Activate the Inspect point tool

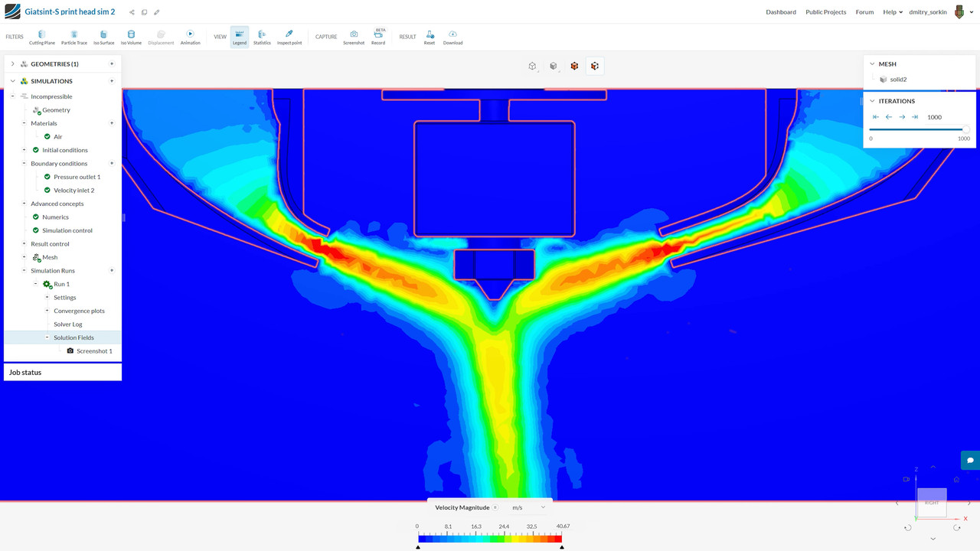point(289,37)
